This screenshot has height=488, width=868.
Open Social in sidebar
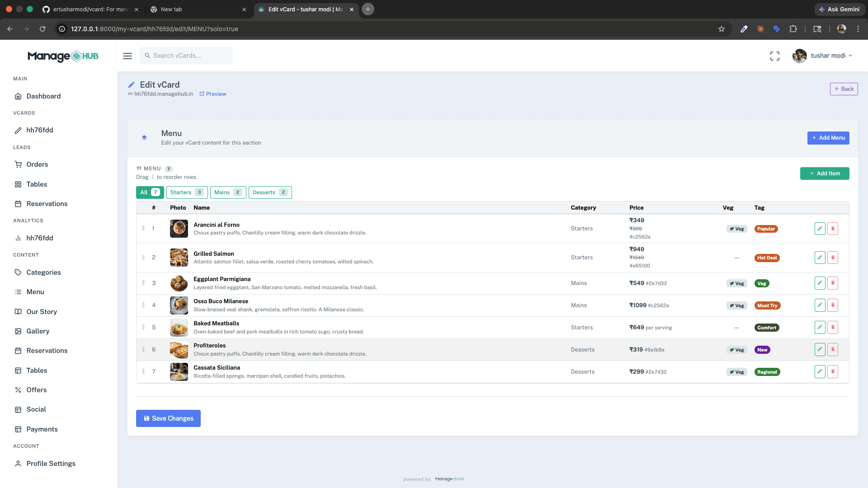click(x=36, y=409)
